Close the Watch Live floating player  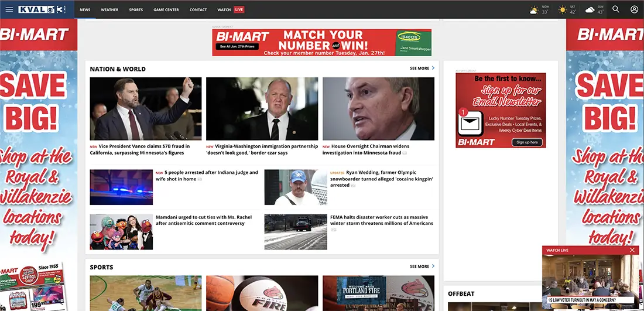click(632, 250)
